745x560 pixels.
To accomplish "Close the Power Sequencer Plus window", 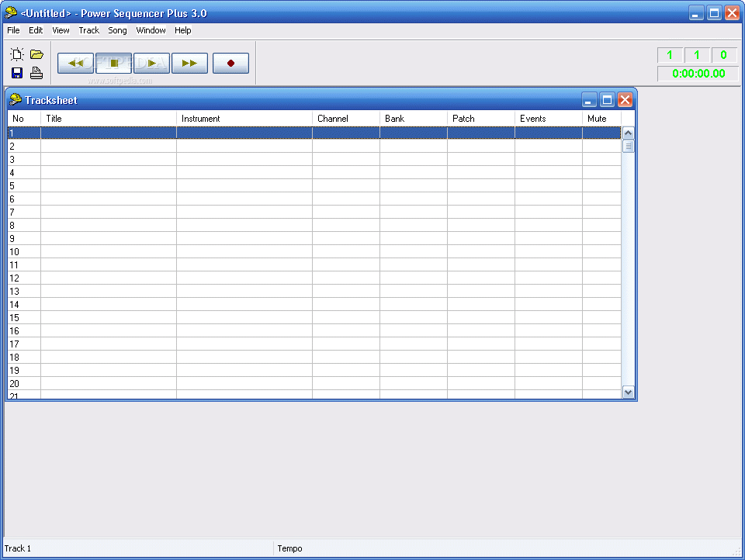I will [732, 13].
